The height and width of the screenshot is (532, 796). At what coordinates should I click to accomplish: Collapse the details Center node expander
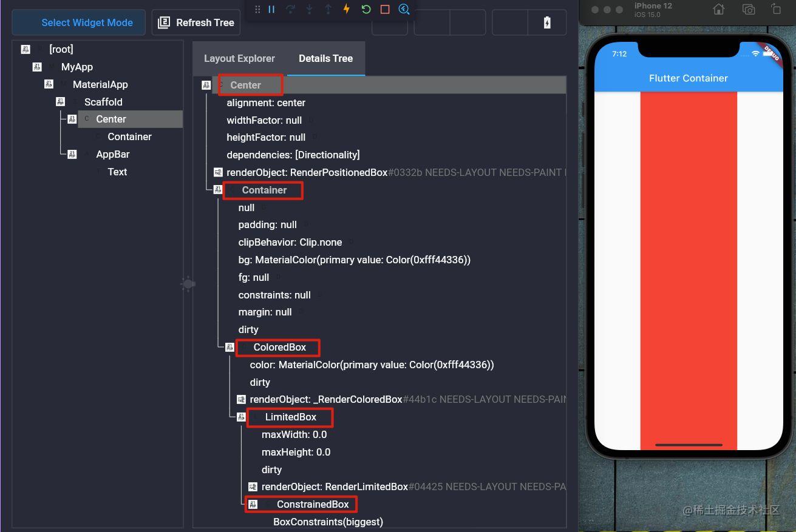206,85
